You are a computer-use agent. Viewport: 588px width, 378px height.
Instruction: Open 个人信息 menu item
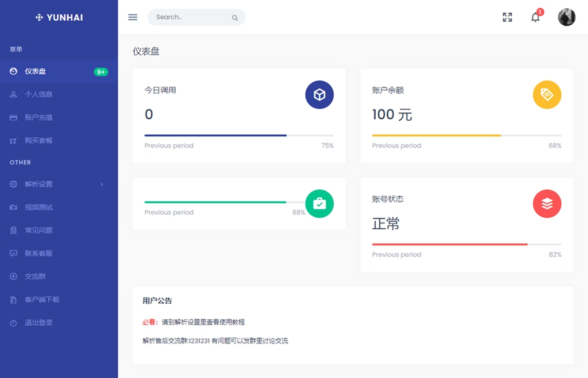(39, 95)
